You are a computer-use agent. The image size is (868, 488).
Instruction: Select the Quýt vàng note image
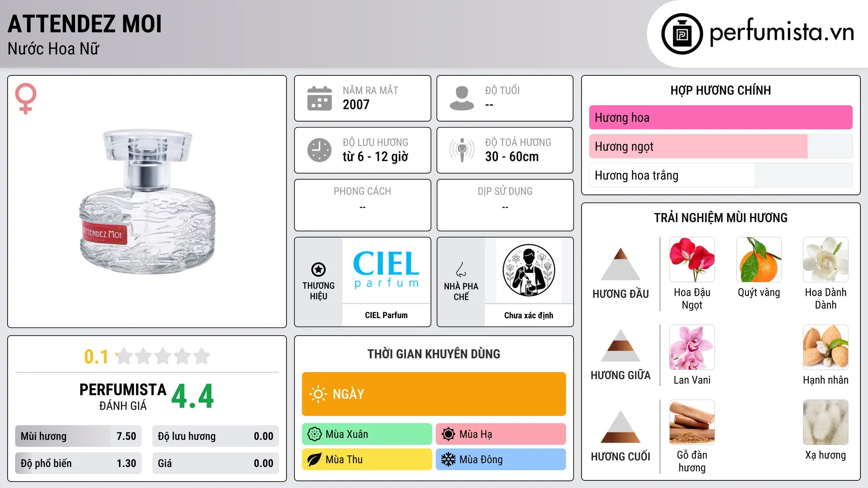(759, 260)
